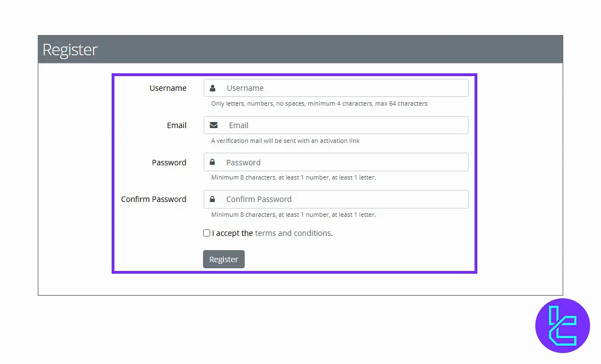The image size is (601, 364).
Task: Focus the Username text input
Action: [x=345, y=88]
